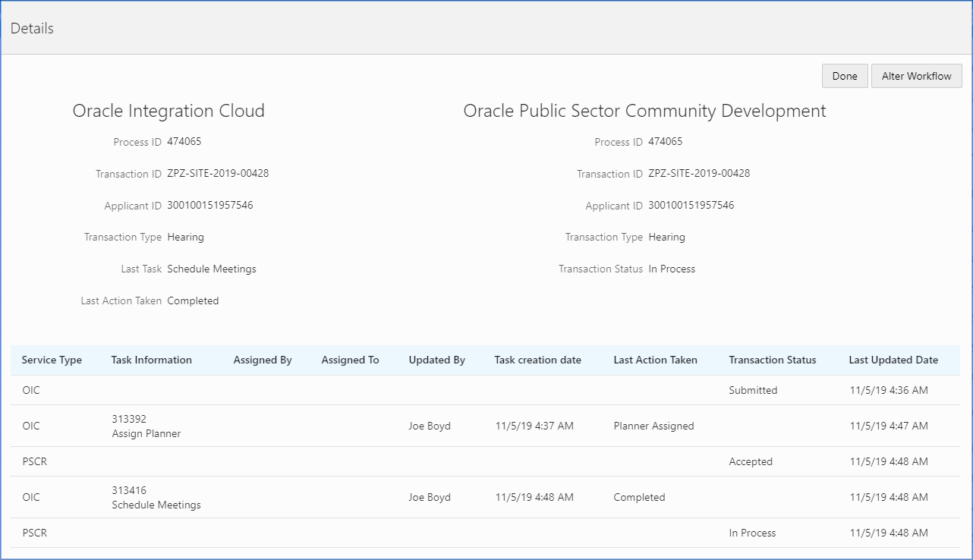Click Last Action Taken value Completed

pyautogui.click(x=193, y=300)
